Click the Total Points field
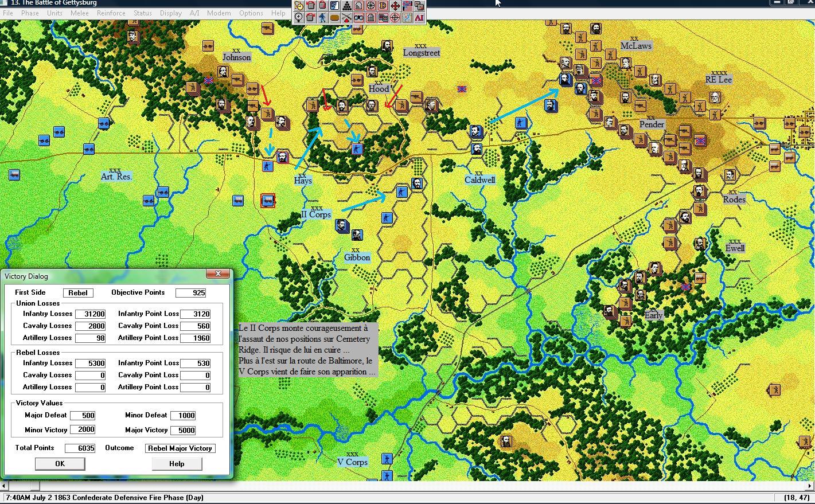This screenshot has width=815, height=504. 80,448
